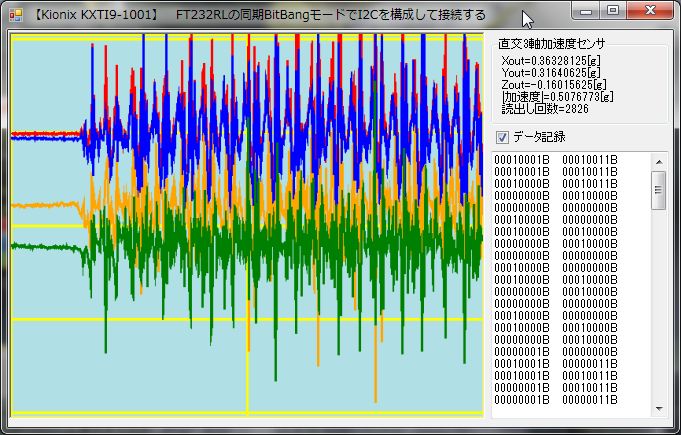This screenshot has width=681, height=435.
Task: Click the |加速度|=0.5076773[g] value
Action: pos(557,96)
